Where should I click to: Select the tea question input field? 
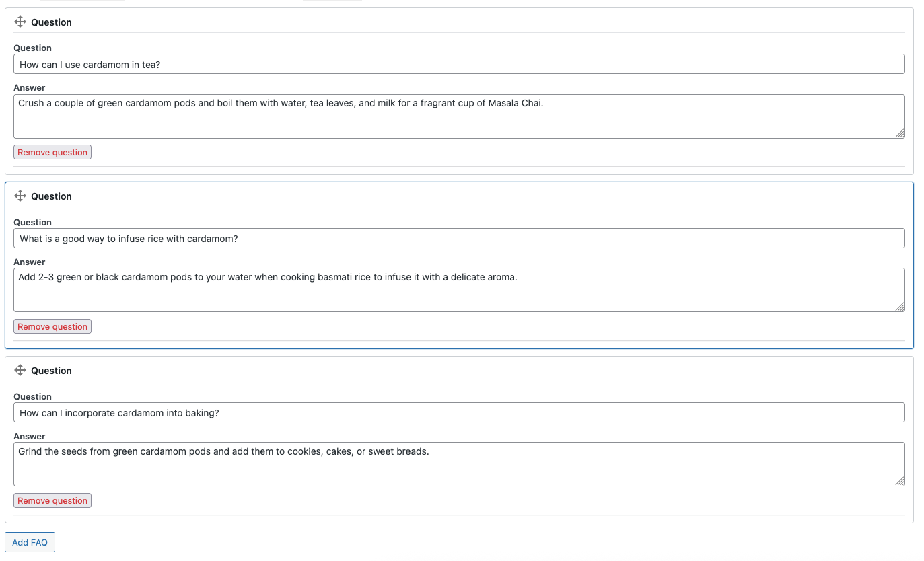460,63
